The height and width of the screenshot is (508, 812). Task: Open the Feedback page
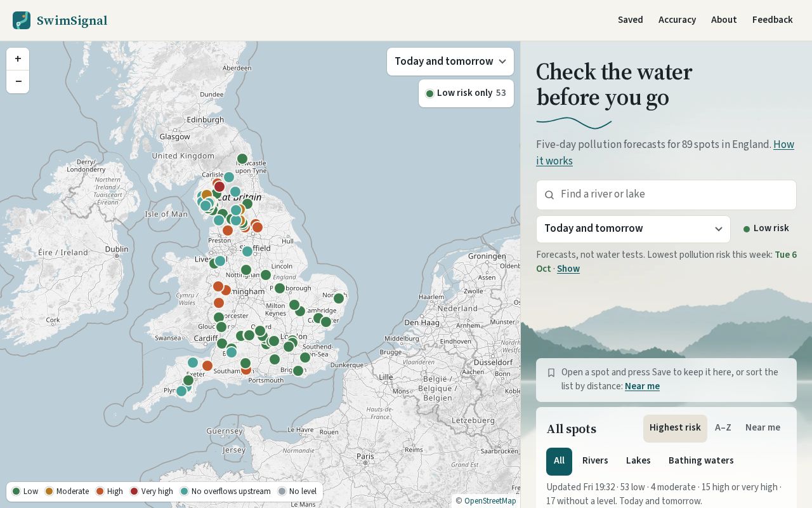coord(773,20)
